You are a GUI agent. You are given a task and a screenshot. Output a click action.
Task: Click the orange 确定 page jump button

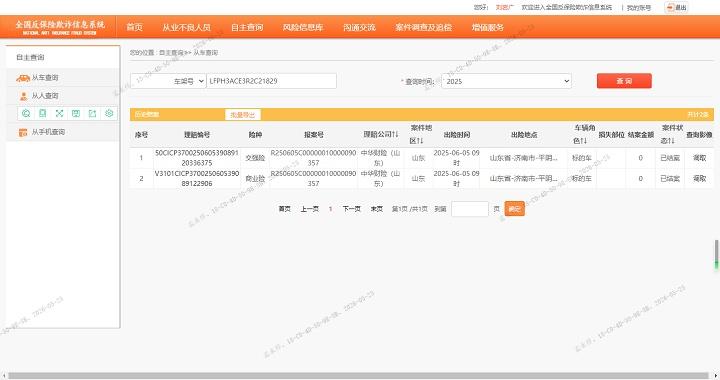click(x=514, y=209)
